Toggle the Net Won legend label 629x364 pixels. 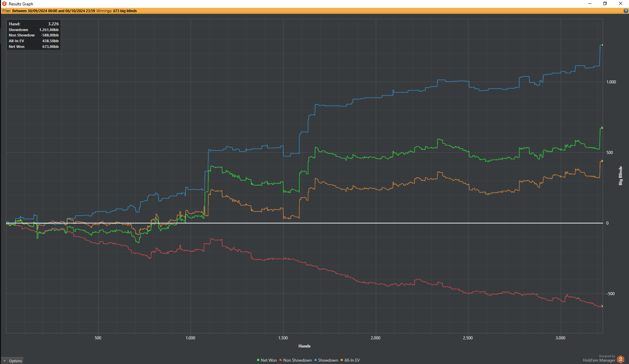pyautogui.click(x=269, y=360)
